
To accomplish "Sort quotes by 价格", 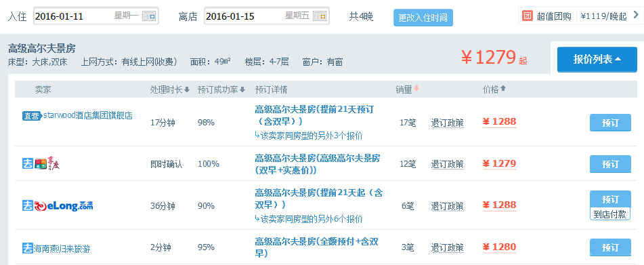I will coord(494,89).
